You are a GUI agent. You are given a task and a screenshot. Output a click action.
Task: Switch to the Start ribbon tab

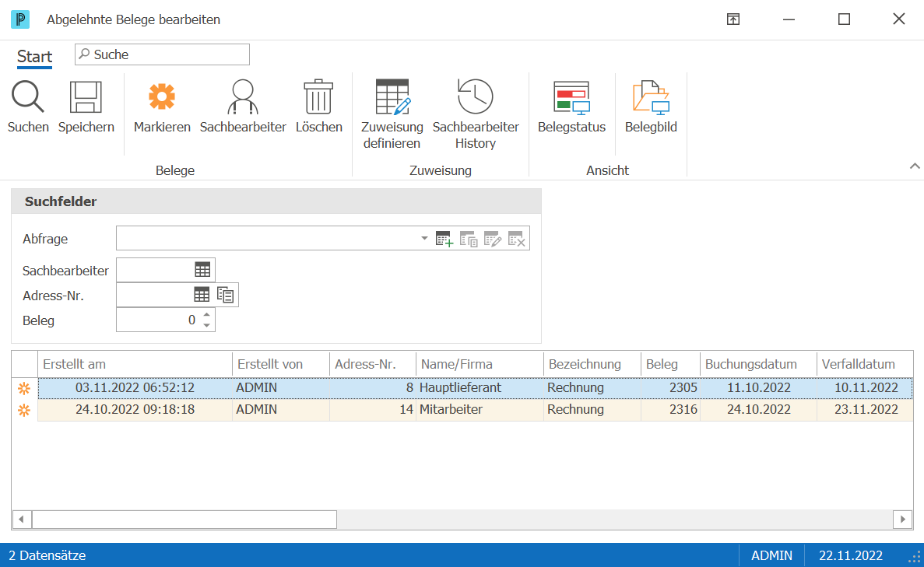pyautogui.click(x=35, y=57)
